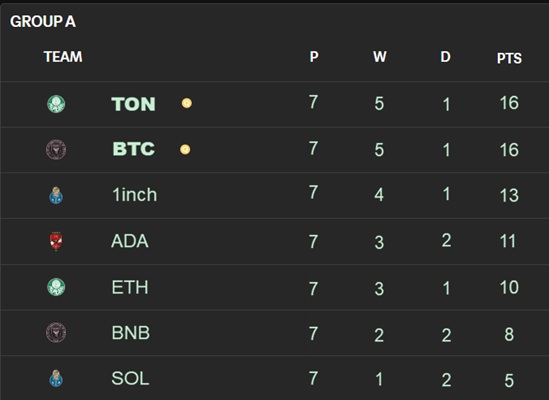The image size is (549, 400).
Task: Click the D column header
Action: [445, 57]
